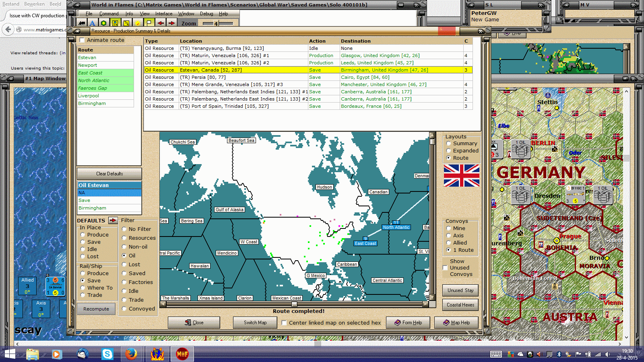Image resolution: width=644 pixels, height=362 pixels.
Task: Select Liverpool in the Route list
Action: point(105,96)
